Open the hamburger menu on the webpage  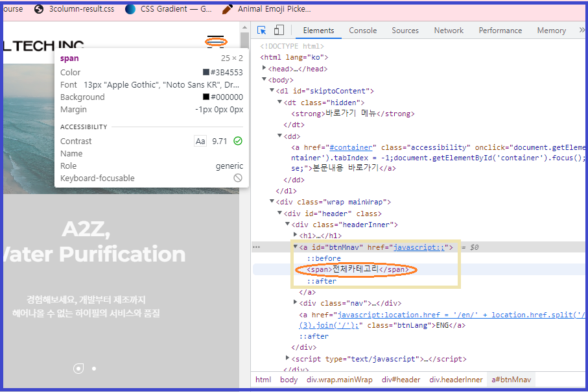coord(216,40)
